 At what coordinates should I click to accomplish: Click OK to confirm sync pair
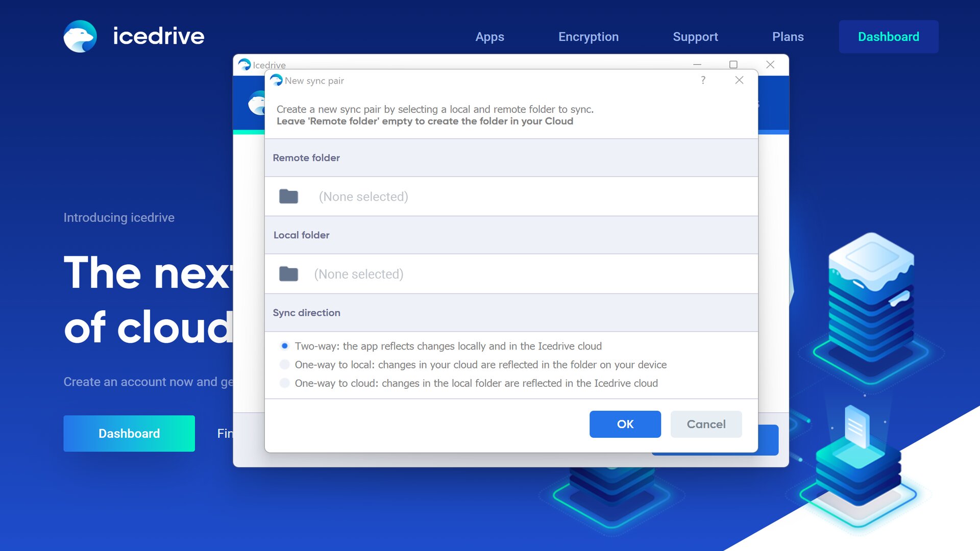(625, 424)
